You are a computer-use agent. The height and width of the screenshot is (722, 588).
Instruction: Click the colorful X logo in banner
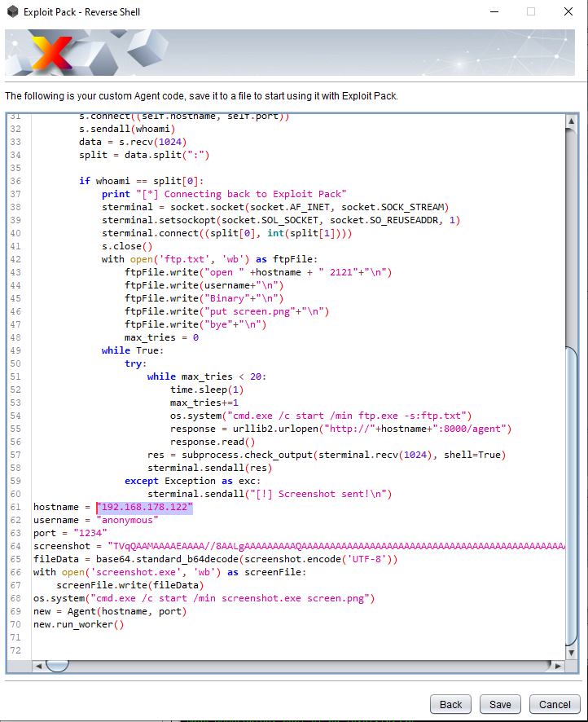51,53
